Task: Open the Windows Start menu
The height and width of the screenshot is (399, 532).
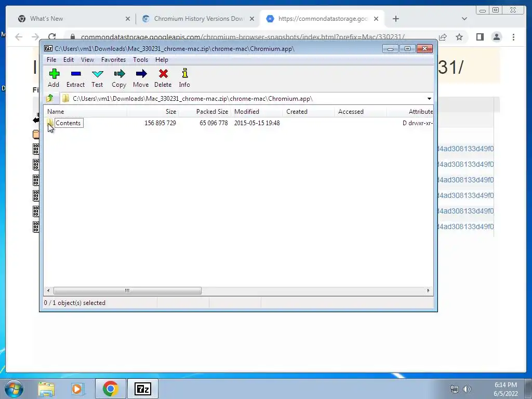Action: [x=14, y=389]
